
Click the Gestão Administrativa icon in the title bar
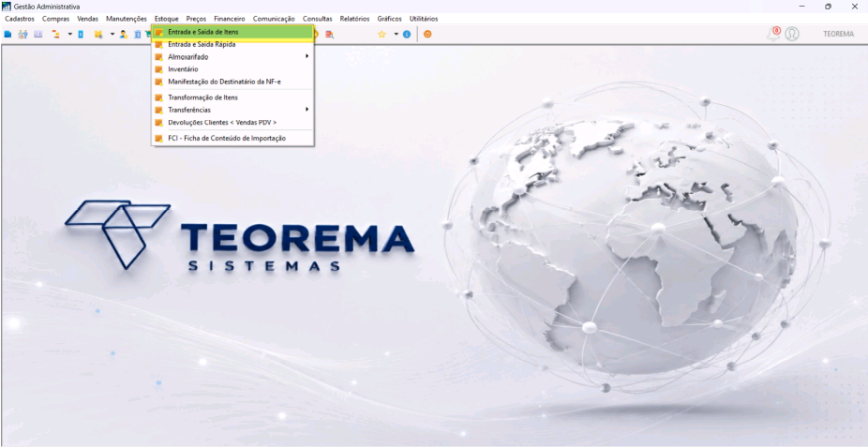7,7
